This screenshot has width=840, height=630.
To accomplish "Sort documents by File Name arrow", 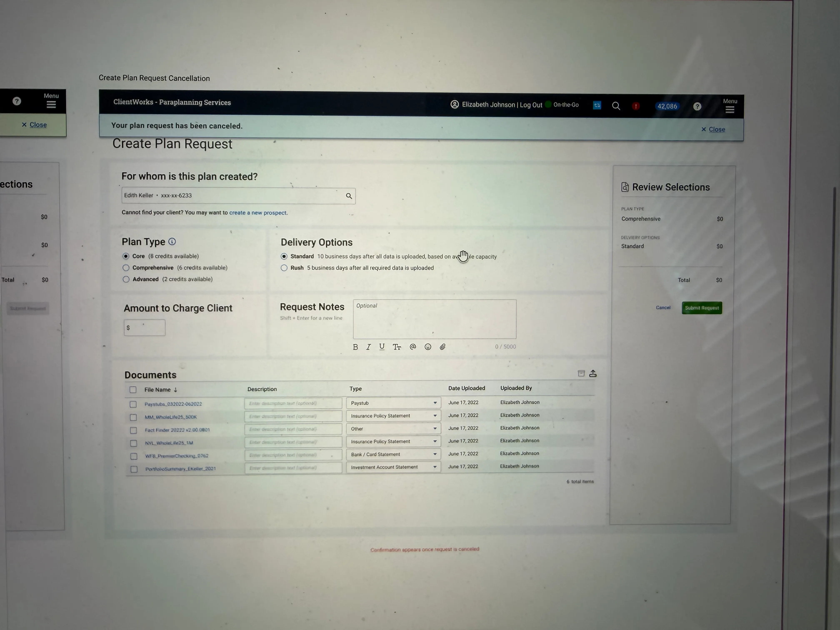I will point(175,390).
